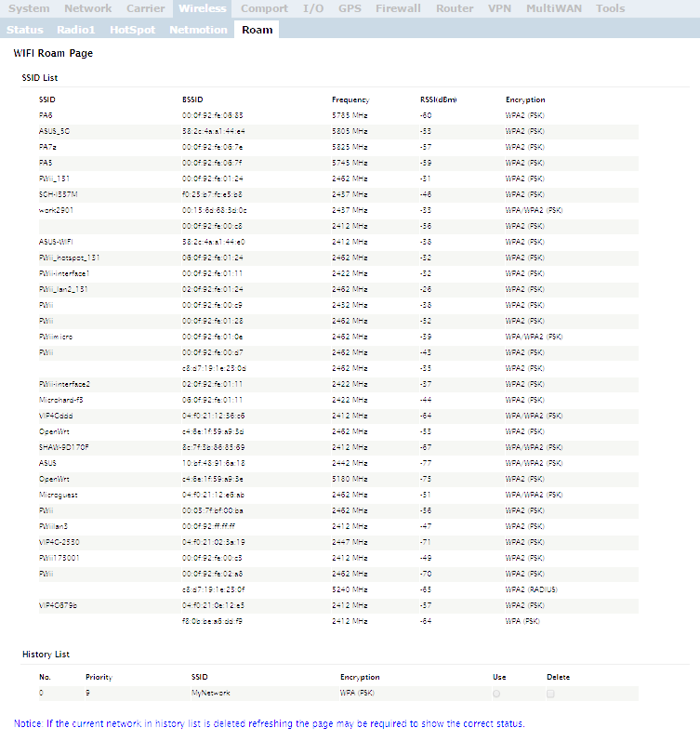Click the Microguest SSID entry
700x741 pixels.
pos(59,495)
